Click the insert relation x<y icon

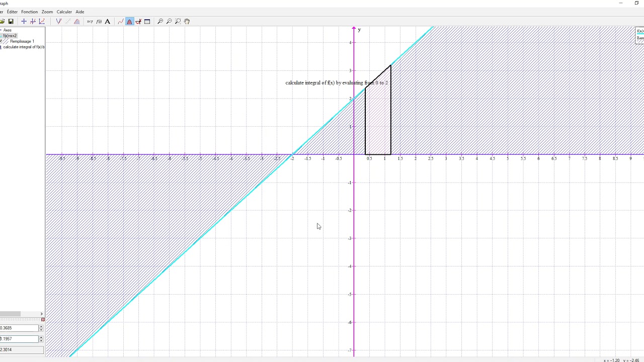point(90,21)
